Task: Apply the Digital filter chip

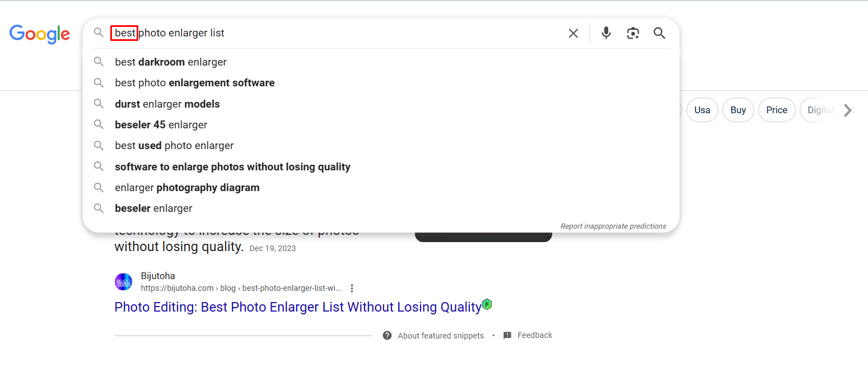Action: pos(820,110)
